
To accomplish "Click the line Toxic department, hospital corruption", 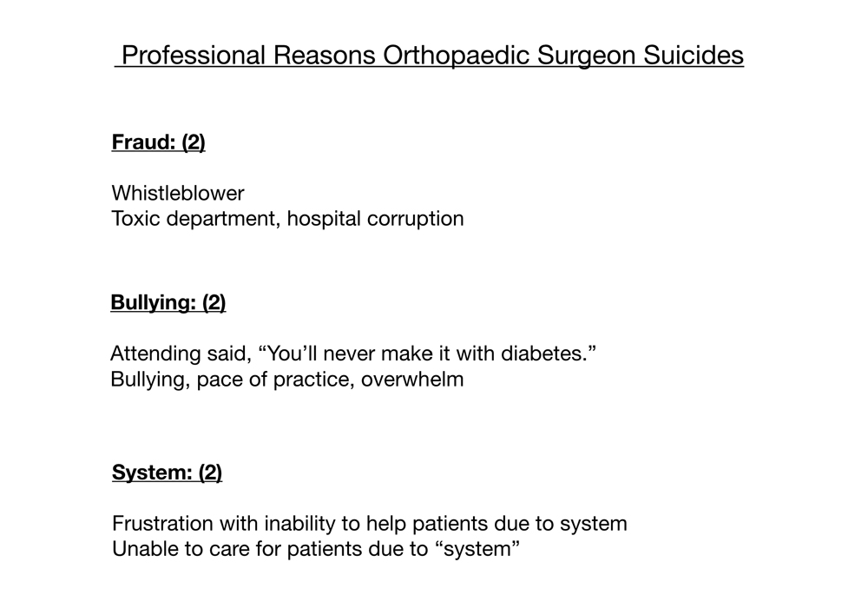I will (x=287, y=218).
